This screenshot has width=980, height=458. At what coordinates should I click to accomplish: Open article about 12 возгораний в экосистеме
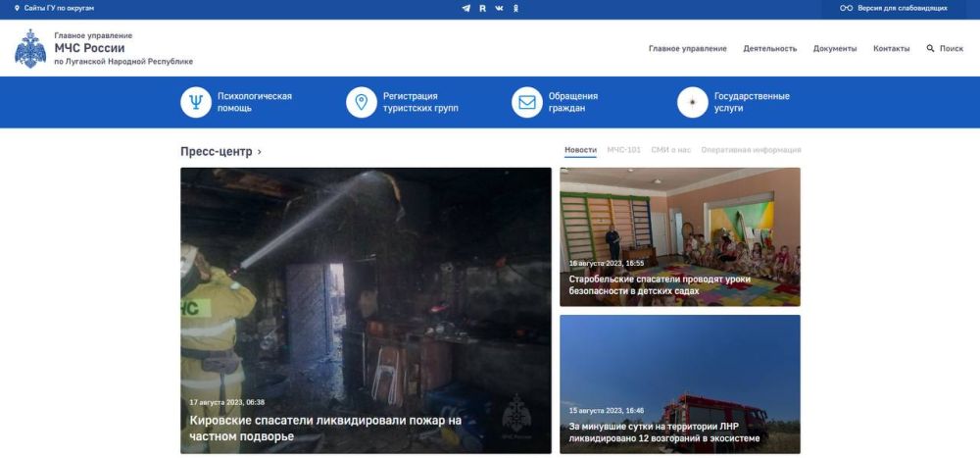tap(664, 433)
